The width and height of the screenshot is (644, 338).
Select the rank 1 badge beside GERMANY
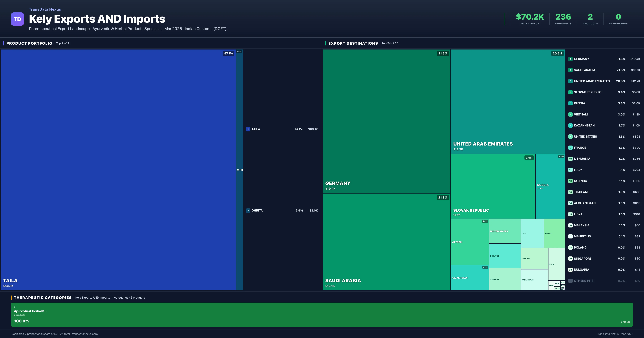pos(570,59)
